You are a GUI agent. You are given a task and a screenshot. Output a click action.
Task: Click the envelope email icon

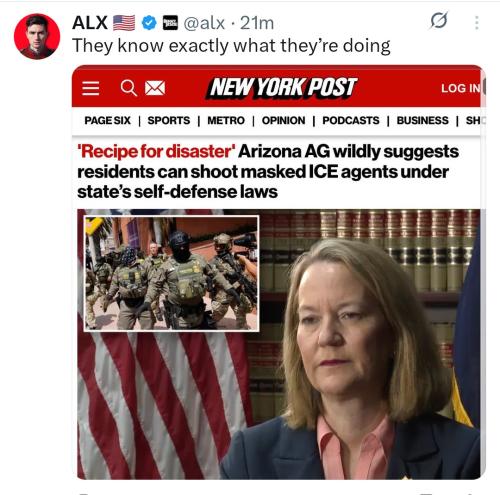tap(155, 88)
